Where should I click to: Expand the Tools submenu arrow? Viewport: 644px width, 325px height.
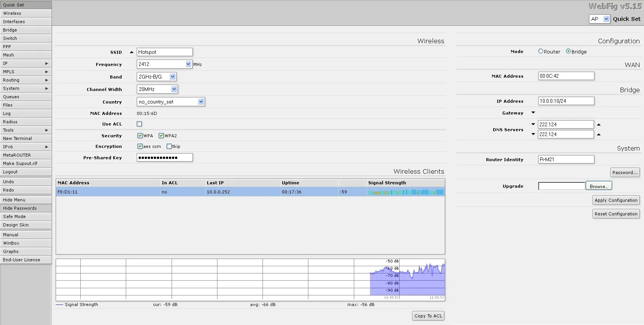coord(47,130)
